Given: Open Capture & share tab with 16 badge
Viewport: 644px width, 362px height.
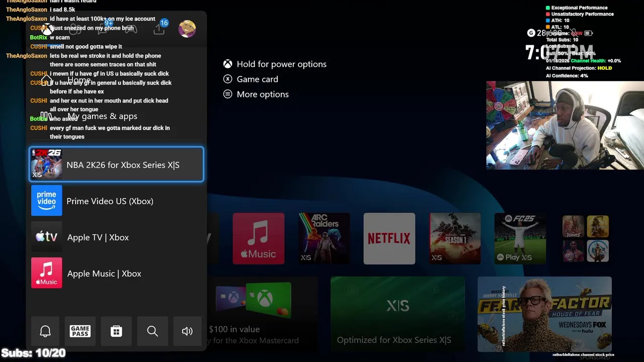Looking at the screenshot, I should (x=159, y=29).
